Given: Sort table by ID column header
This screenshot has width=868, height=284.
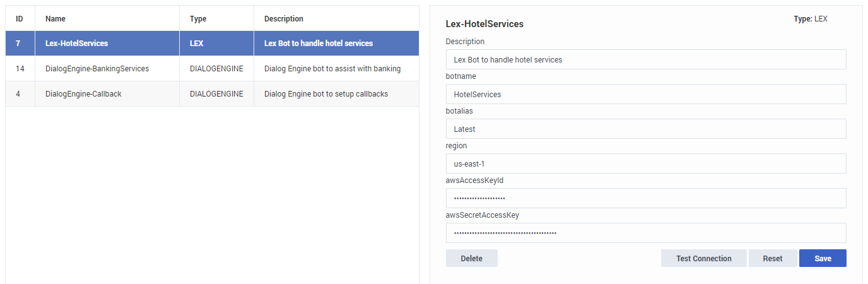Looking at the screenshot, I should [20, 19].
